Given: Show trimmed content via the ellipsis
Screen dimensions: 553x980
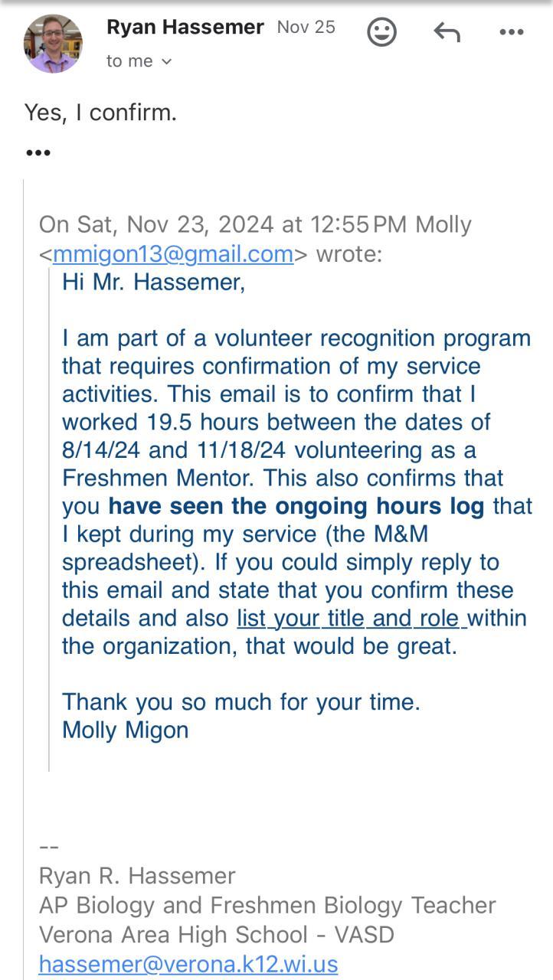Looking at the screenshot, I should (38, 152).
